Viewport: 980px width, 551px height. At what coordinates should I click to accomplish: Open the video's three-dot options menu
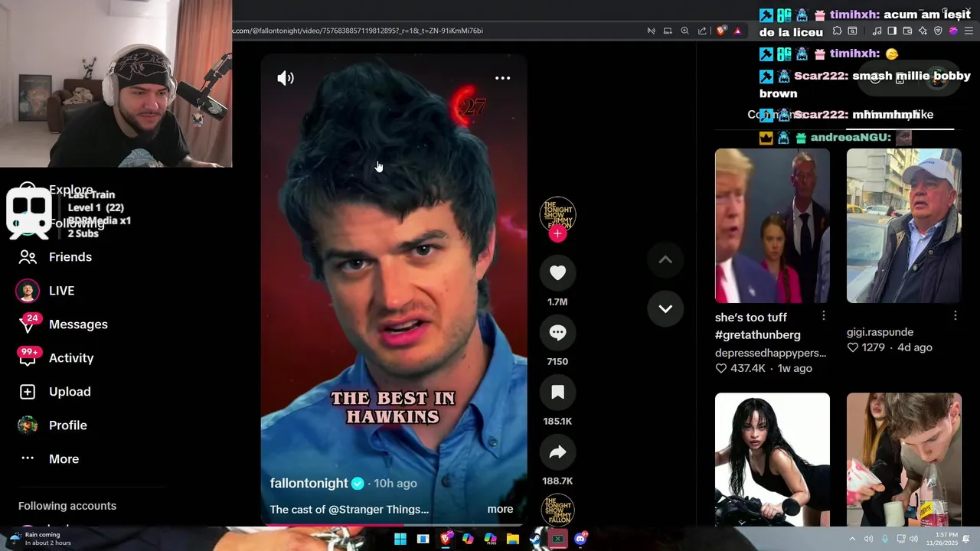[x=502, y=78]
